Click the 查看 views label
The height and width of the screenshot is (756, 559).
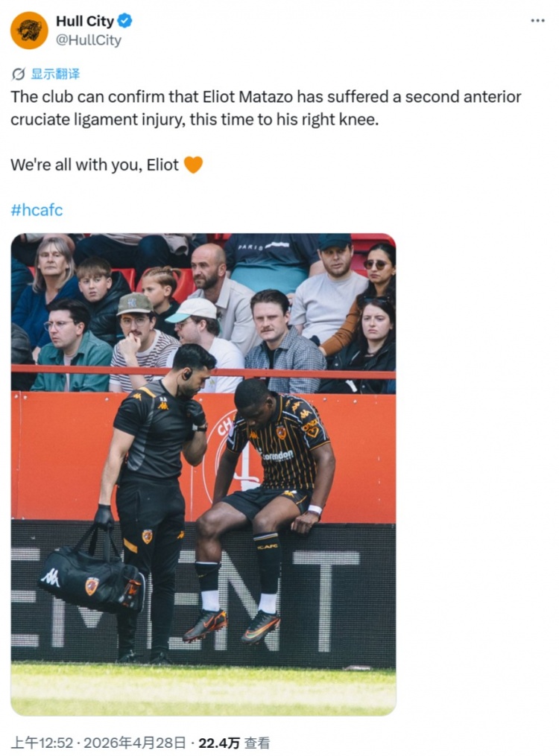tap(256, 743)
